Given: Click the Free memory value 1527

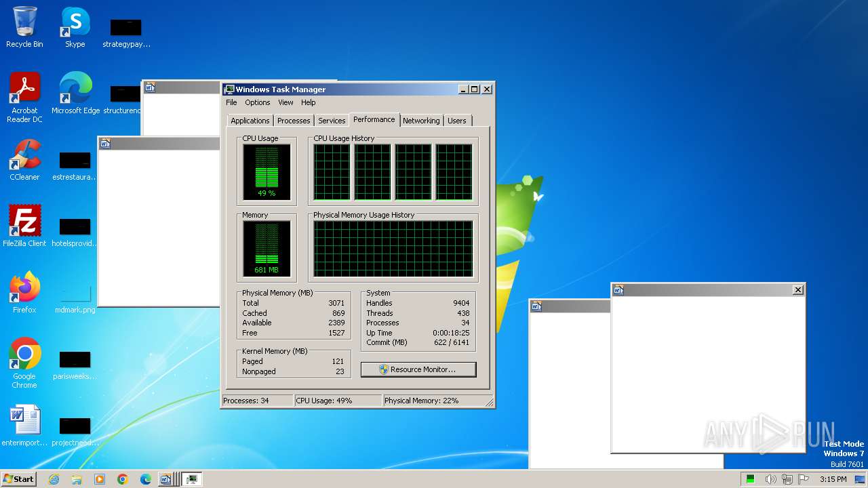Looking at the screenshot, I should point(336,333).
